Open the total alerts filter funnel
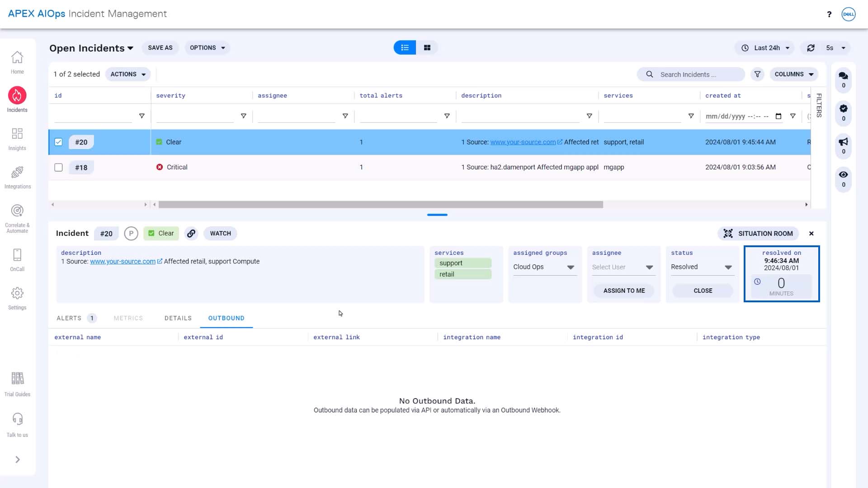Screen dimensions: 868x488 click(x=447, y=116)
